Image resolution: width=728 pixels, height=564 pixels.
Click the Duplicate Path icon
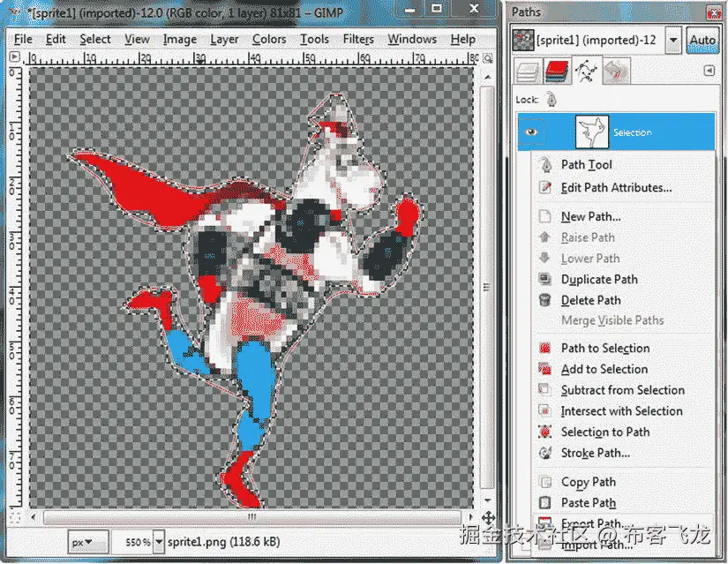549,279
